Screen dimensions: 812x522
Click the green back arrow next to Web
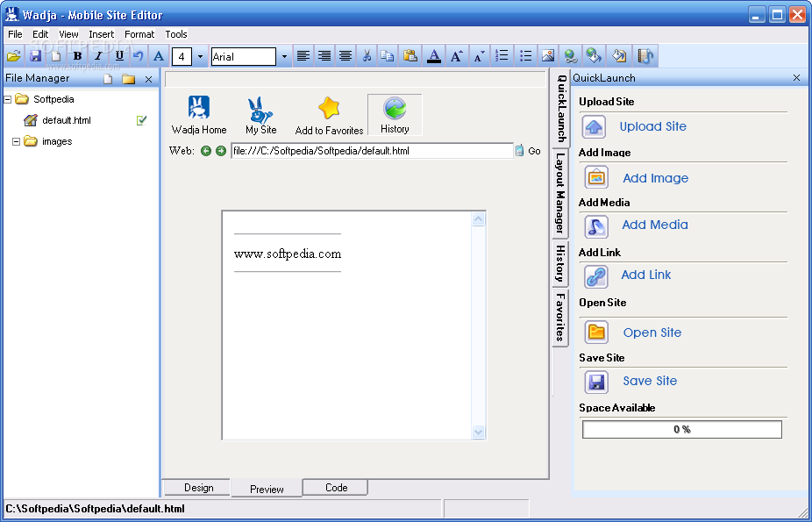206,151
